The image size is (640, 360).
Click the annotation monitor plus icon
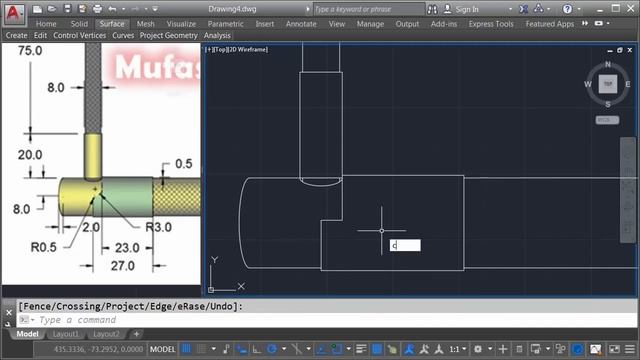pyautogui.click(x=503, y=349)
